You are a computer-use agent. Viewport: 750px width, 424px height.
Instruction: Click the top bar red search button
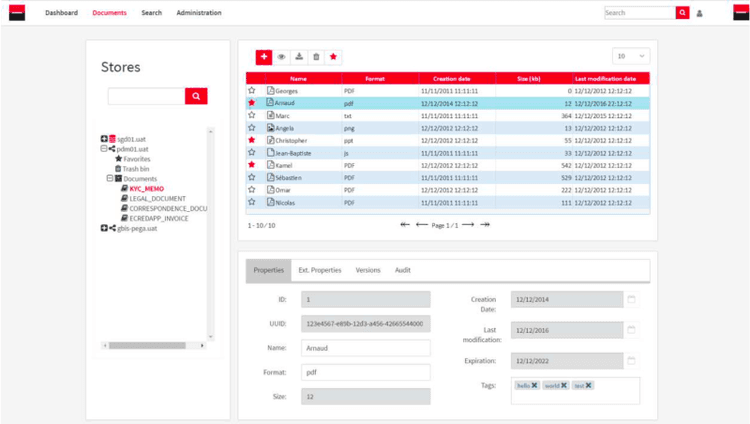point(683,13)
